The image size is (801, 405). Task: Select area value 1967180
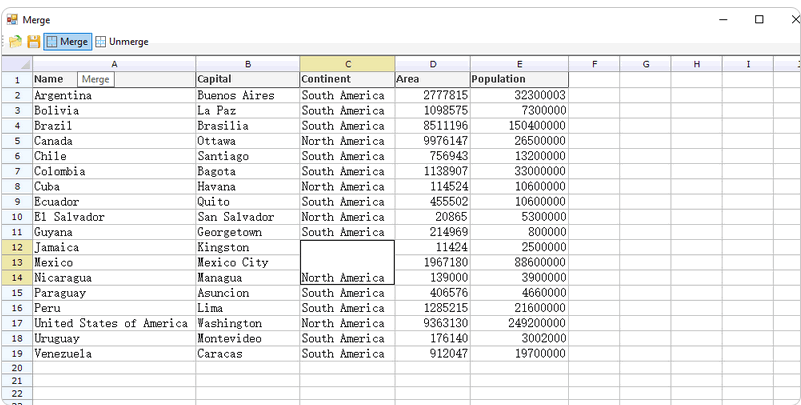click(433, 263)
